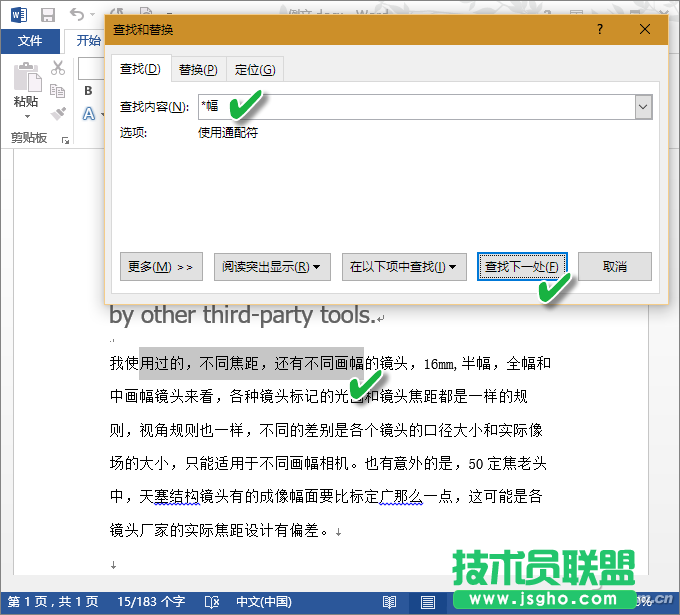
Task: Open the 阅读突出显示 dropdown button
Action: 272,267
